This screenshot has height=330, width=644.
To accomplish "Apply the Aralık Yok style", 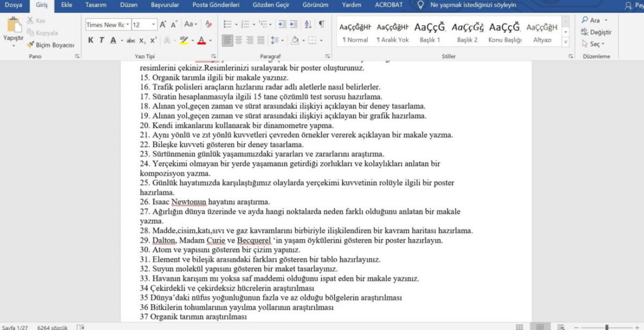I will click(392, 32).
